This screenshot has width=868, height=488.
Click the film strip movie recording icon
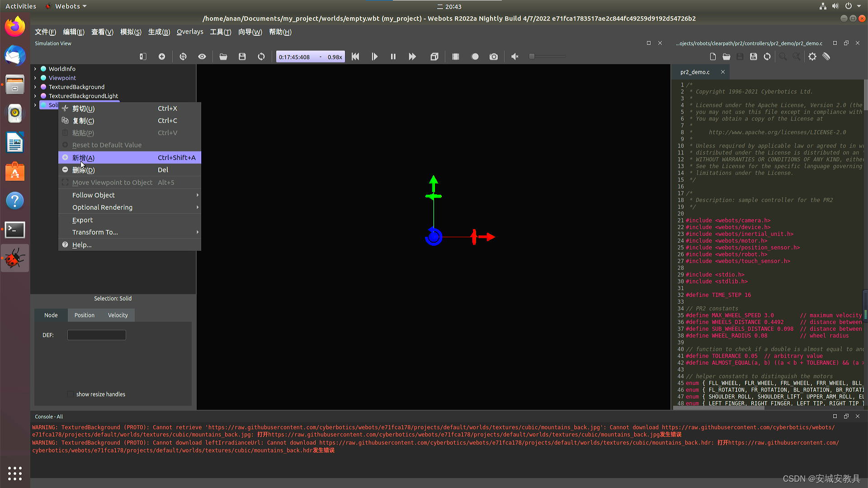tap(456, 56)
